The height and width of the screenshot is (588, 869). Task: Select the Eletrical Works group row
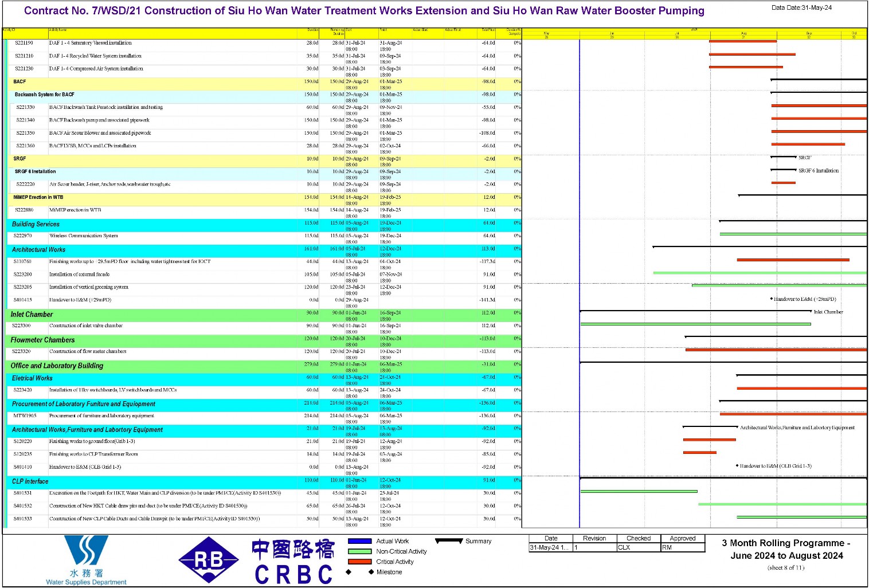pos(264,379)
